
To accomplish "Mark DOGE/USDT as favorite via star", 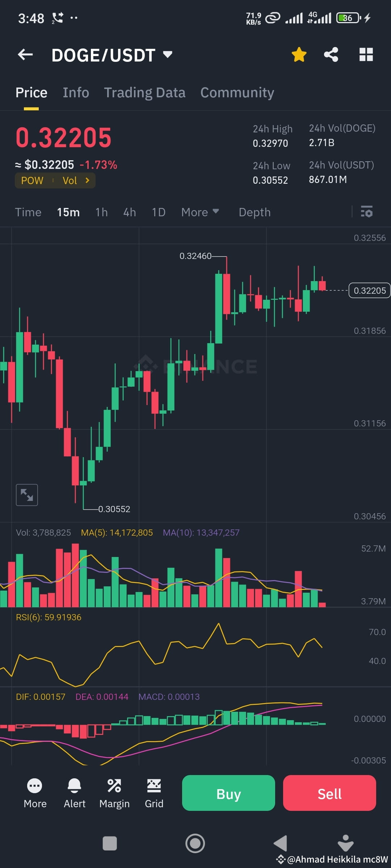I will click(299, 54).
